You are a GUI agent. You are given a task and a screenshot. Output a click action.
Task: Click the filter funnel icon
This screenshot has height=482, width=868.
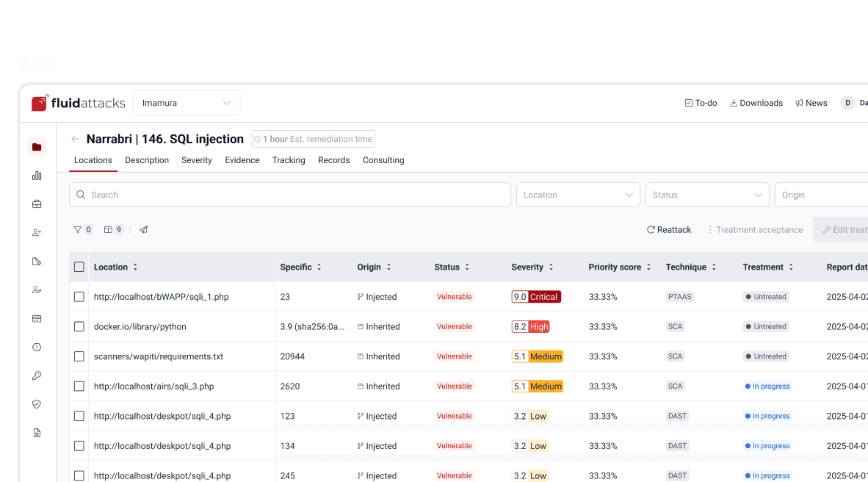(78, 229)
